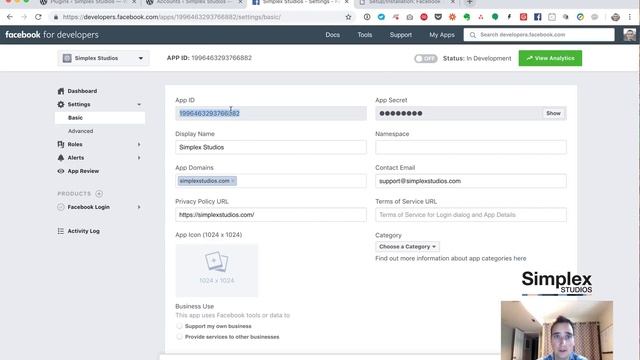Click the Roles icon in sidebar
640x360 pixels.
[x=61, y=144]
